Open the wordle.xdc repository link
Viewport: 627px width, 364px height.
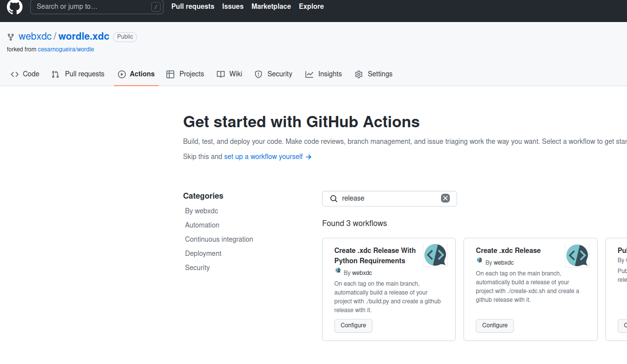tap(84, 37)
